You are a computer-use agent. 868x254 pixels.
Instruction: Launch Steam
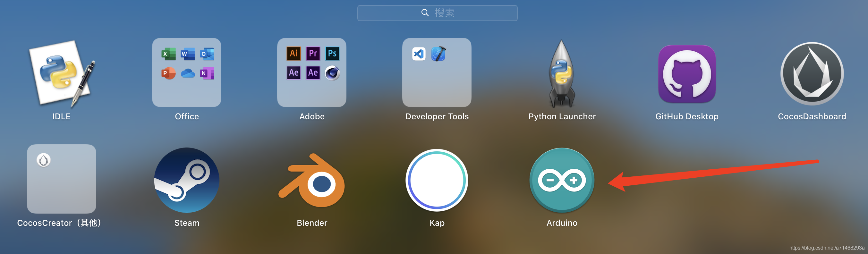coord(187,180)
